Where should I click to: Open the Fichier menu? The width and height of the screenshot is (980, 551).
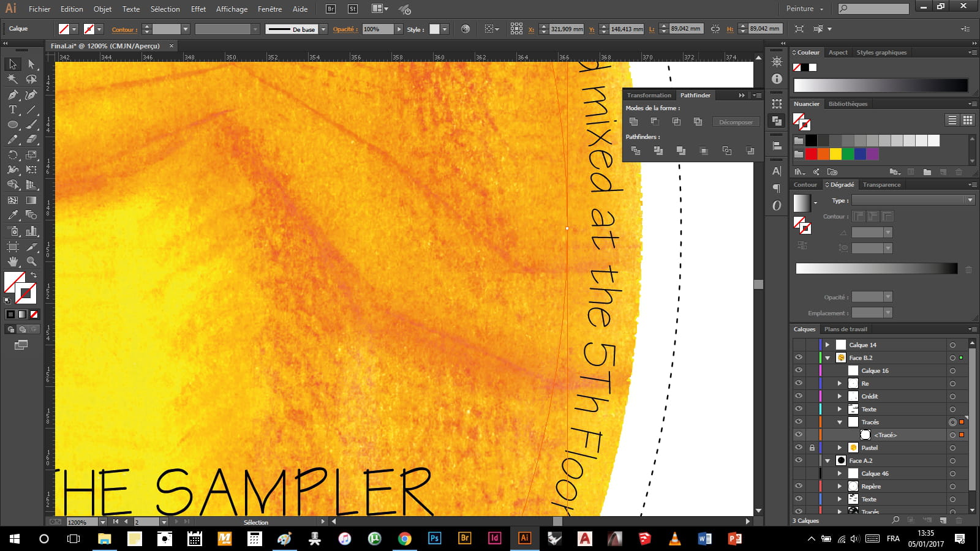40,9
